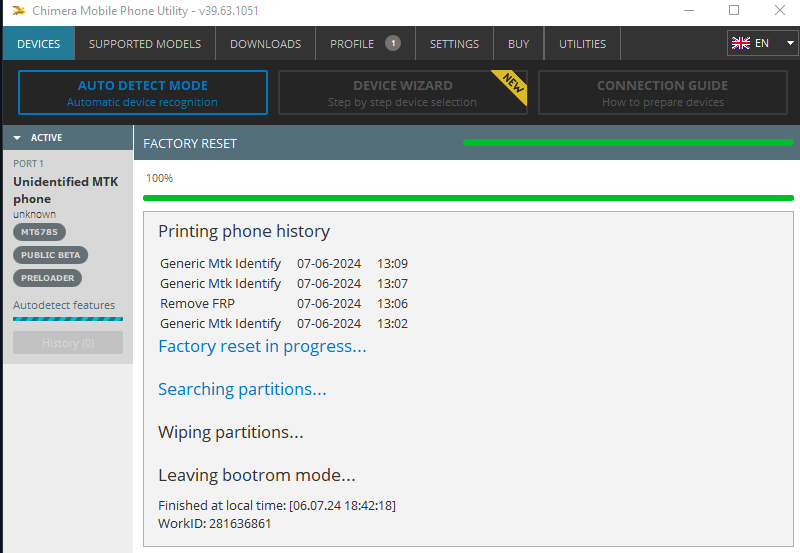Click the PRELOADER tag
Viewport: 800px width, 553px height.
point(47,278)
